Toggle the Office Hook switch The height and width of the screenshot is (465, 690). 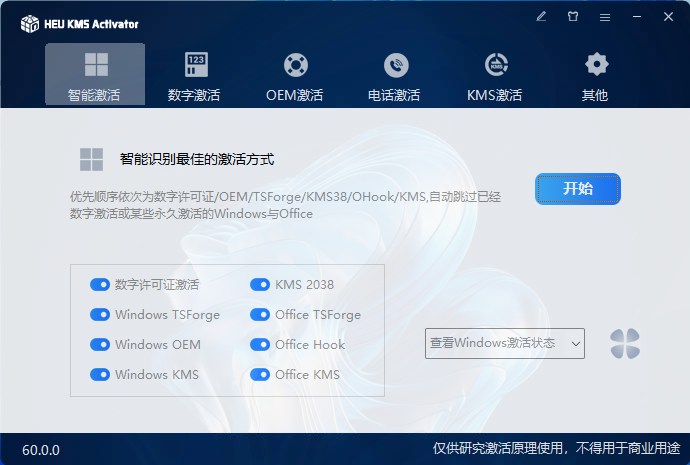(260, 344)
